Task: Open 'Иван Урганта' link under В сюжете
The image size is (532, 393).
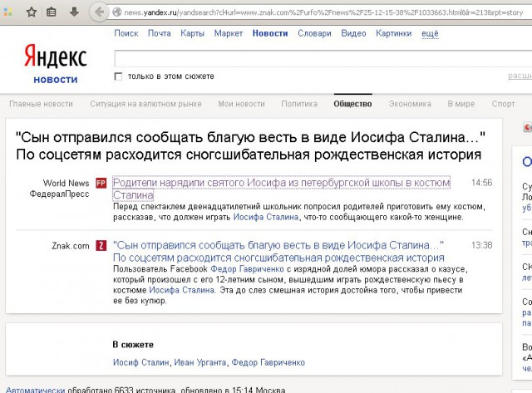Action: click(x=200, y=362)
